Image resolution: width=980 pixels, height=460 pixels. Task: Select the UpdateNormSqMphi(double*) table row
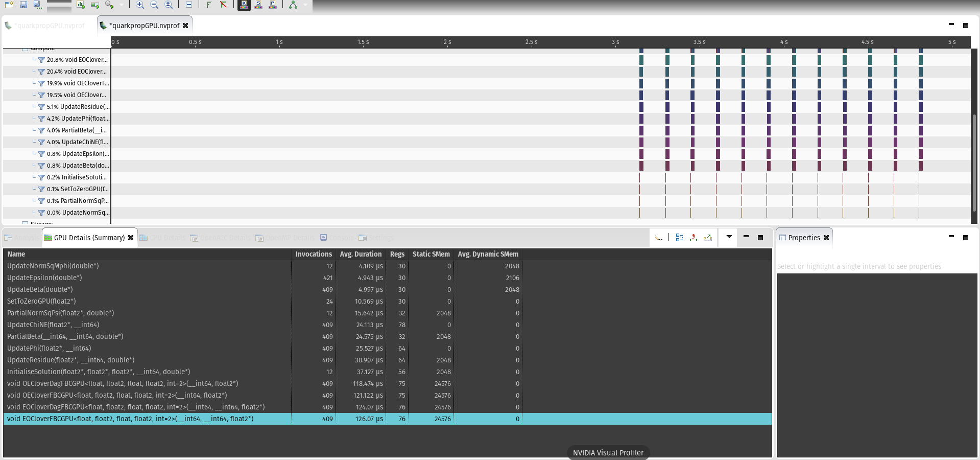click(388, 266)
